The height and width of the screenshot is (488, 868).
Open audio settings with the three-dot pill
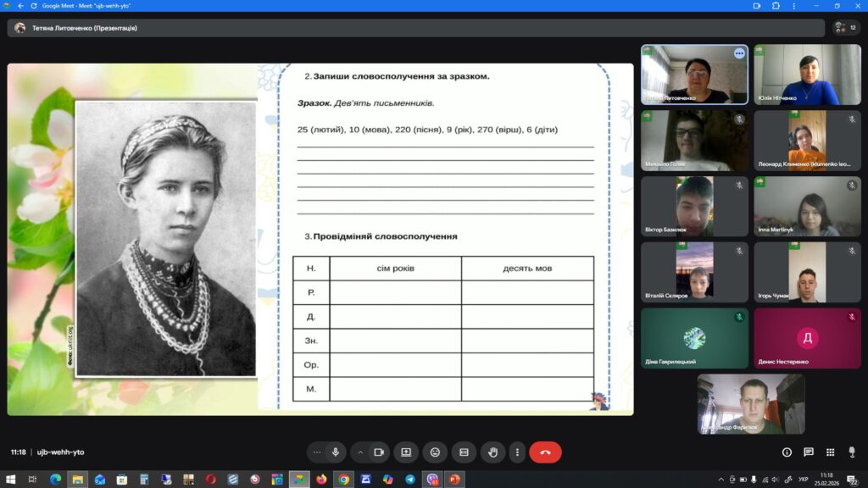[317, 452]
